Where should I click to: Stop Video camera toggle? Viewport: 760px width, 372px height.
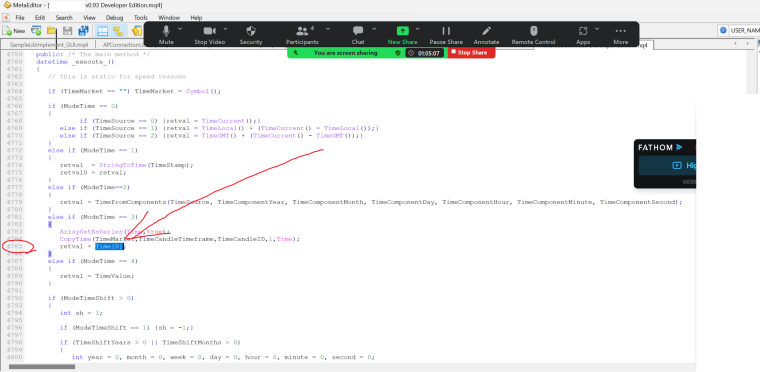209,34
